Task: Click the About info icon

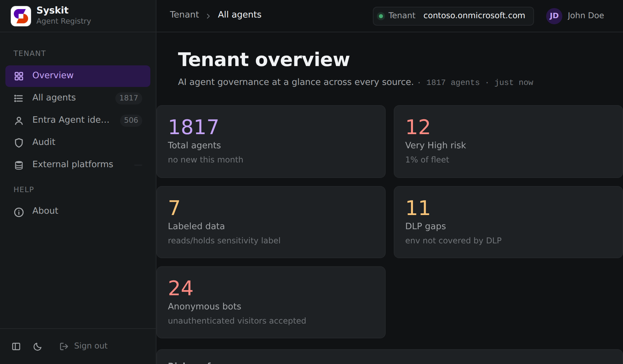Action: tap(19, 212)
